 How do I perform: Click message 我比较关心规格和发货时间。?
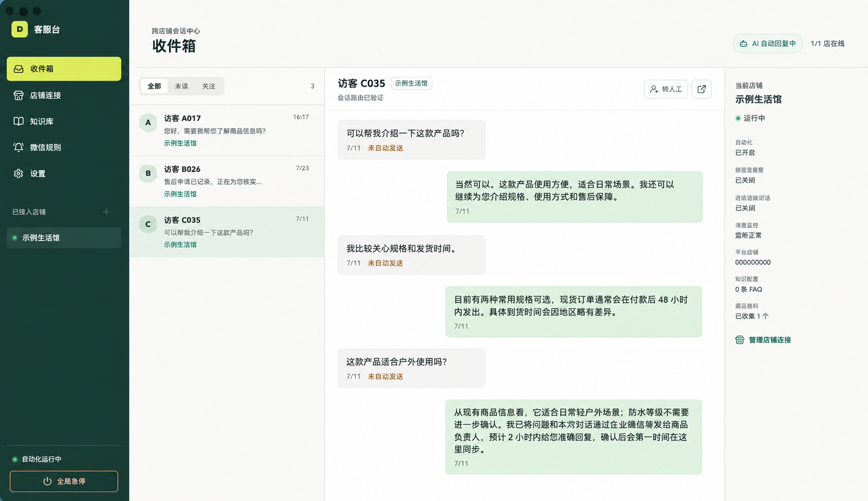(x=411, y=255)
